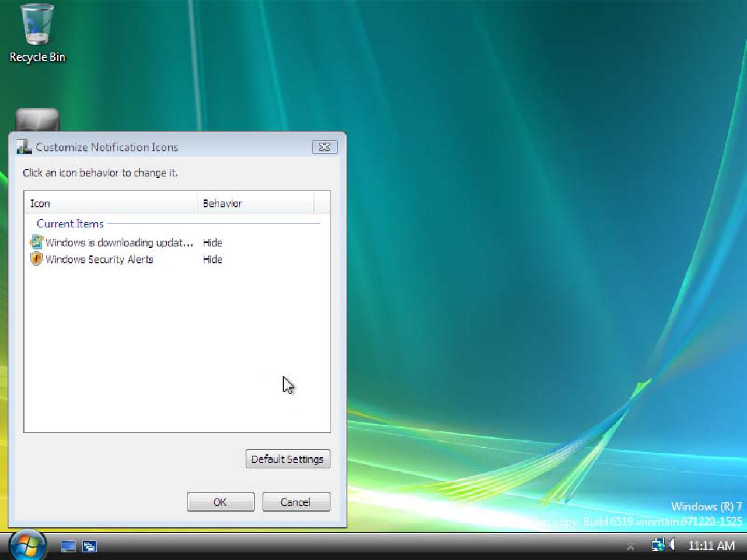Click the network icon in the system tray
The image size is (747, 560).
[x=658, y=545]
